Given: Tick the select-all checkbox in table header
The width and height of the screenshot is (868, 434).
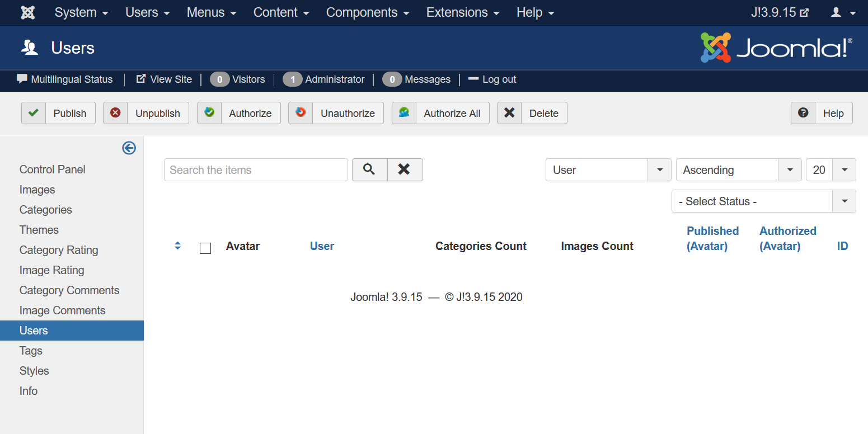Looking at the screenshot, I should [205, 248].
